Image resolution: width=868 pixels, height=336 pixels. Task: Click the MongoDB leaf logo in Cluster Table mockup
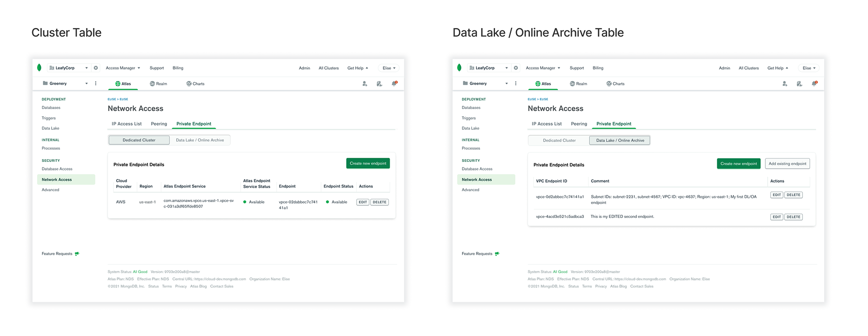39,68
